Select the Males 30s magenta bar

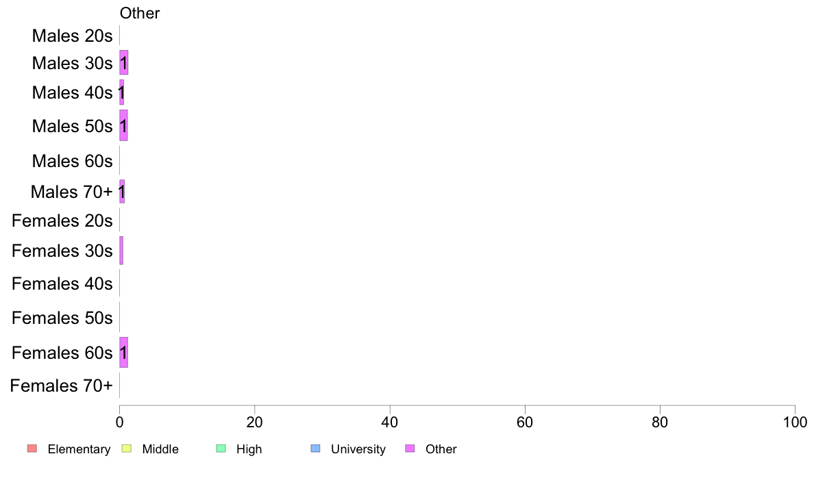coord(124,63)
